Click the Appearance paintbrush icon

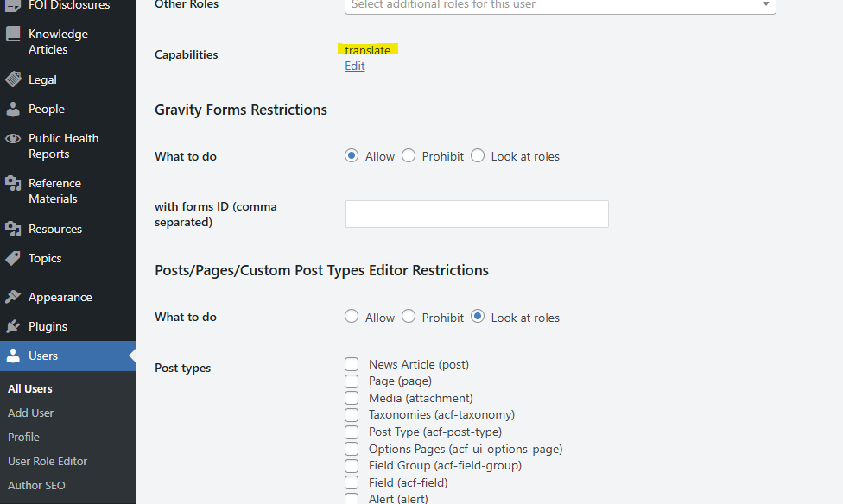(13, 297)
